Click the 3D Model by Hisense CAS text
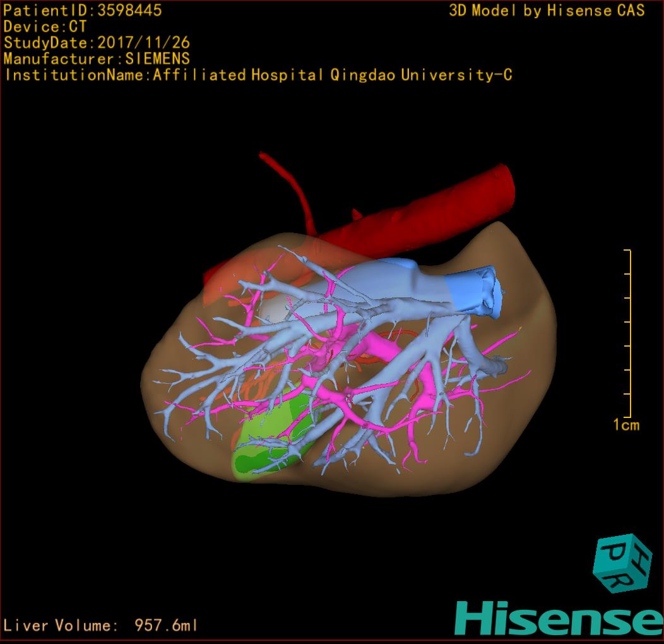 coord(547,10)
